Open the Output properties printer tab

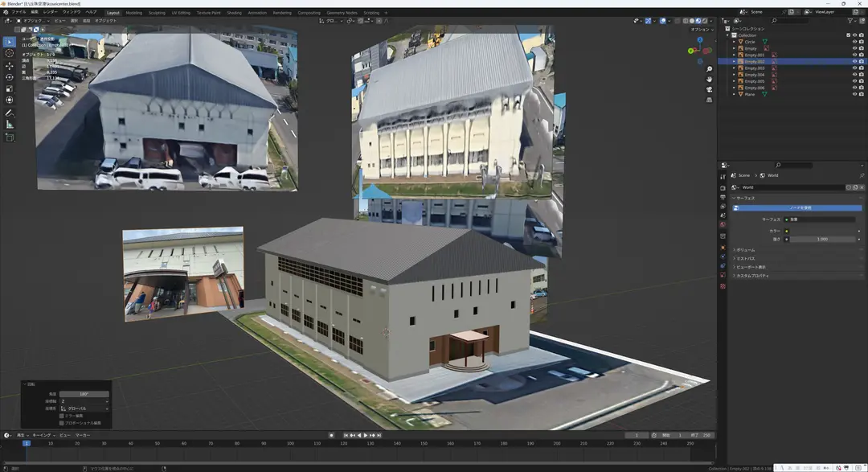coord(723,197)
